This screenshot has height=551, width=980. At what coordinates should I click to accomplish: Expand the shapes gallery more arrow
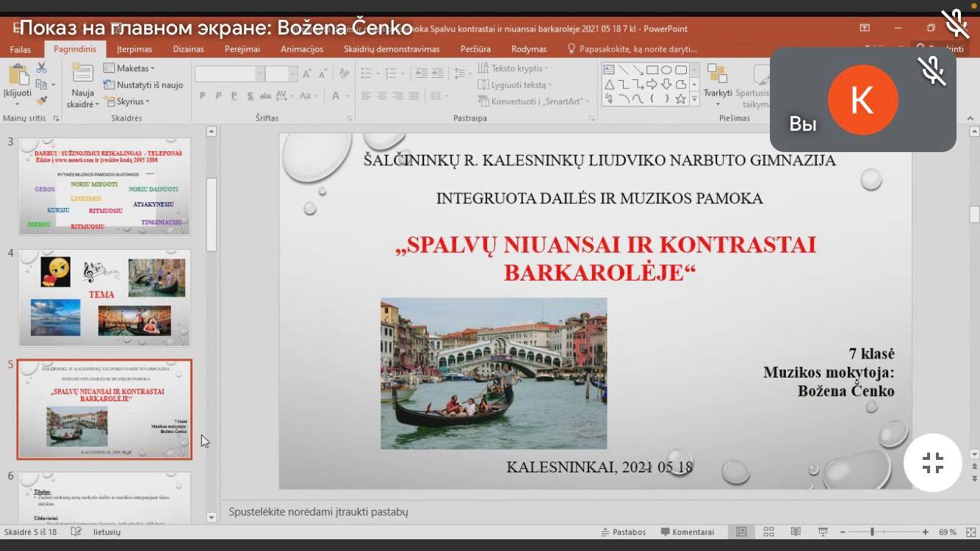[x=693, y=99]
